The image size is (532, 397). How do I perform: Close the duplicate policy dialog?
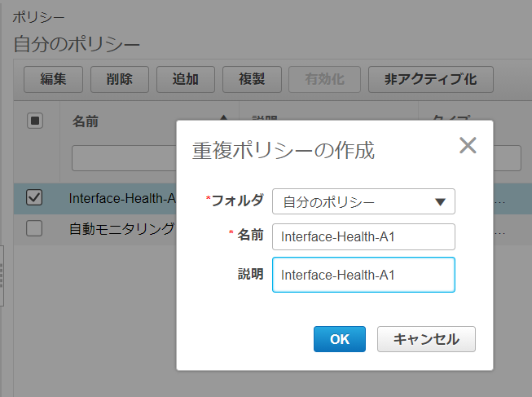click(467, 146)
